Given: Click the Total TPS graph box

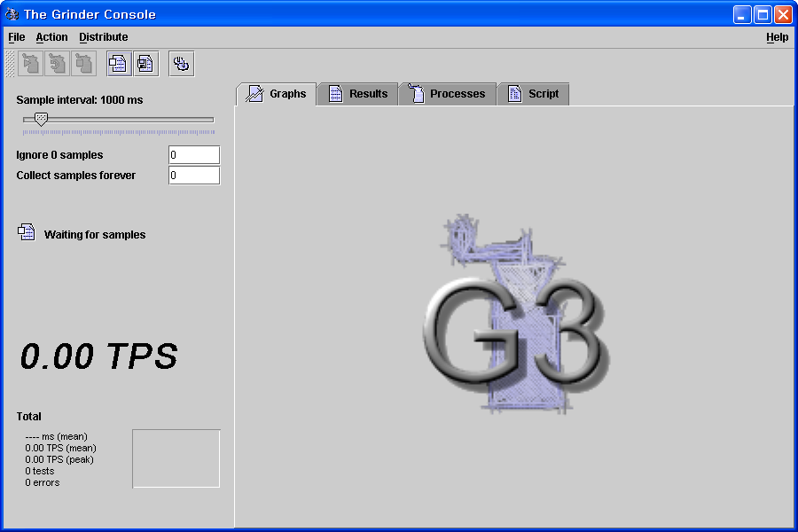Looking at the screenshot, I should [x=176, y=458].
